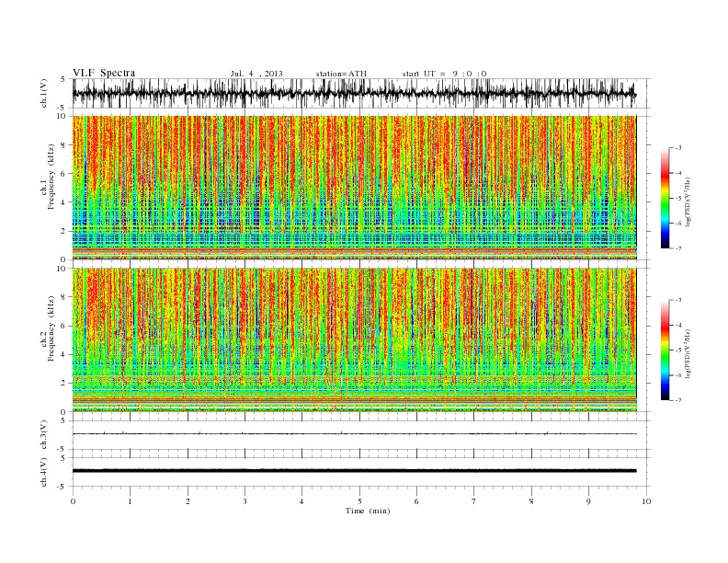The image size is (728, 563).
Task: Click the ch.4 thick voltage trace
Action: [x=355, y=471]
